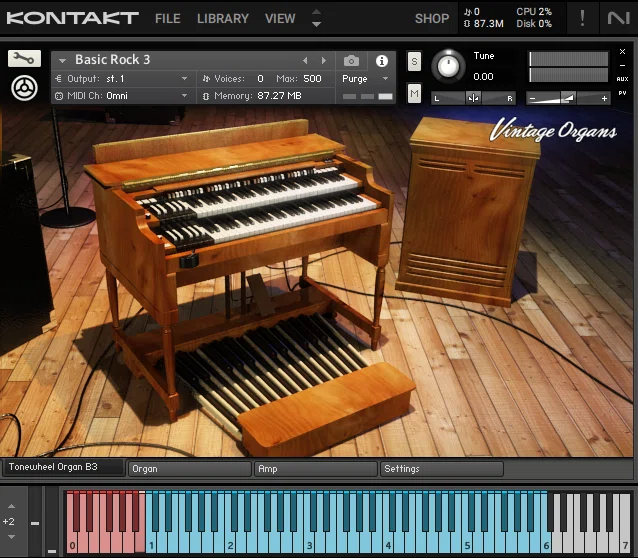Click the note count icon in header

click(x=468, y=12)
